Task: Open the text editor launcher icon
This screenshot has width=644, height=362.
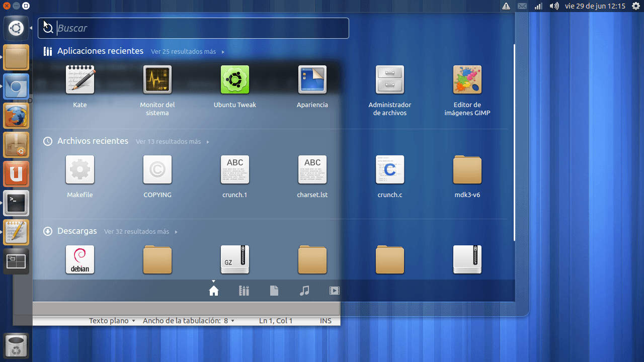Action: tap(16, 232)
